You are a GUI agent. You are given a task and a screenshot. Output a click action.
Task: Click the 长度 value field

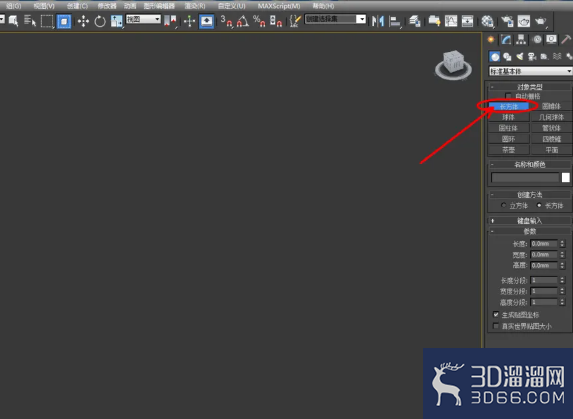tap(544, 244)
